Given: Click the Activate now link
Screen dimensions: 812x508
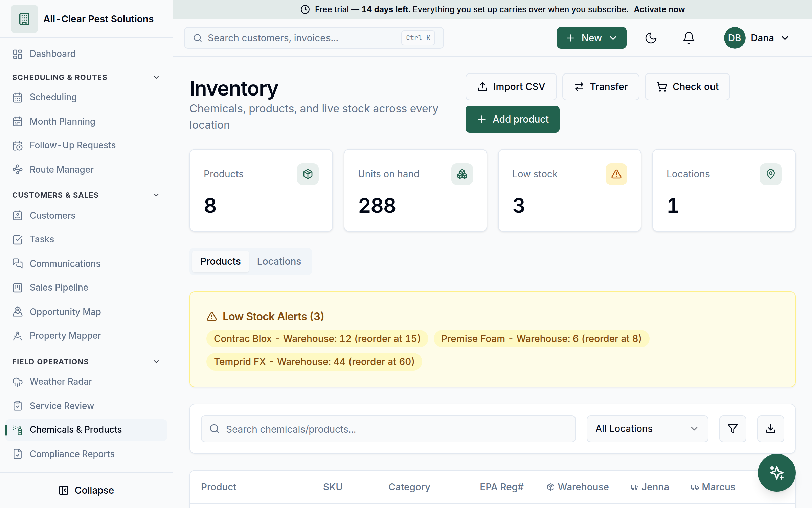Looking at the screenshot, I should (x=659, y=9).
